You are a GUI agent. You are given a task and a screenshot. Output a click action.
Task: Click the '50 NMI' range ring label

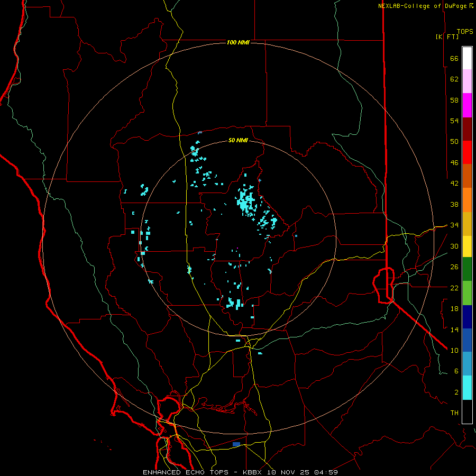(238, 140)
